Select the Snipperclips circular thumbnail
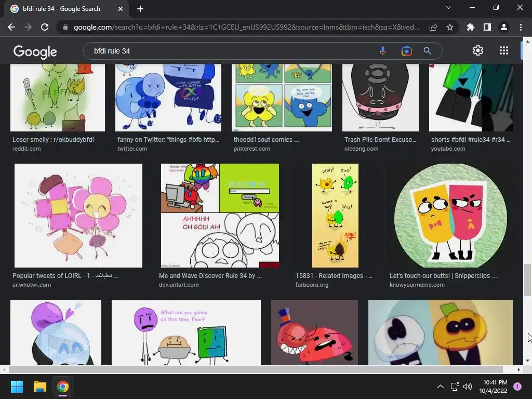Image resolution: width=532 pixels, height=399 pixels. coord(451,216)
